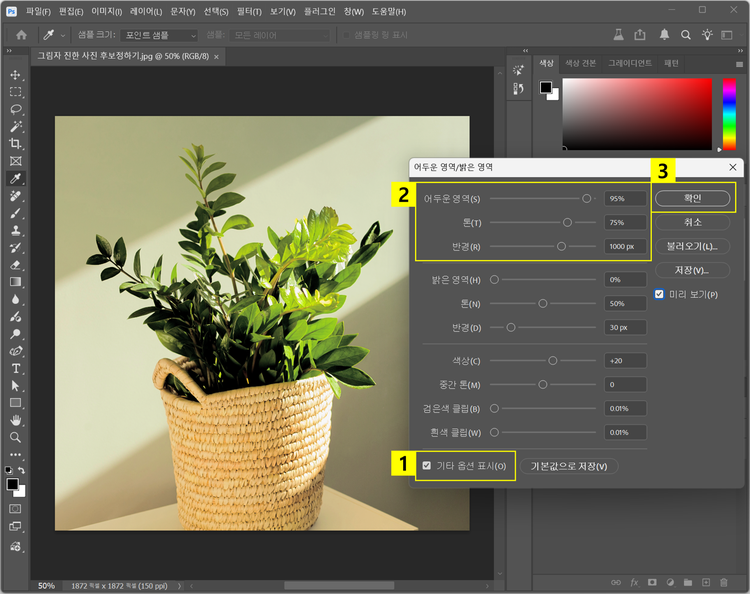Select the Brush tool
The image size is (750, 594).
point(15,213)
